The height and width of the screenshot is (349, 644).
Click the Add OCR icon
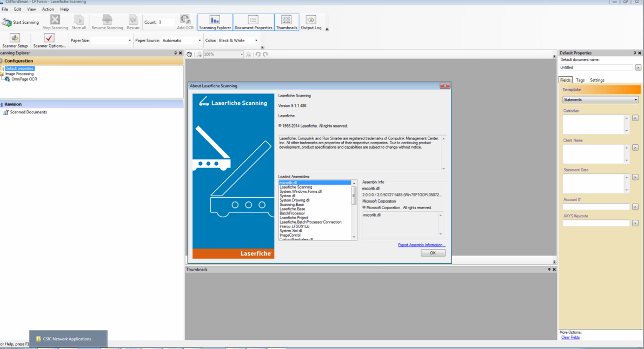pos(185,20)
